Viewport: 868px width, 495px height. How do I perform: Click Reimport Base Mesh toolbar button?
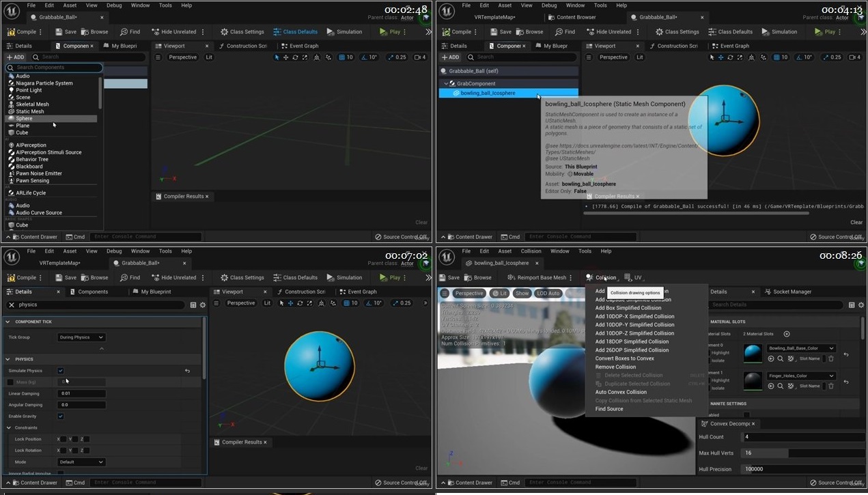537,278
